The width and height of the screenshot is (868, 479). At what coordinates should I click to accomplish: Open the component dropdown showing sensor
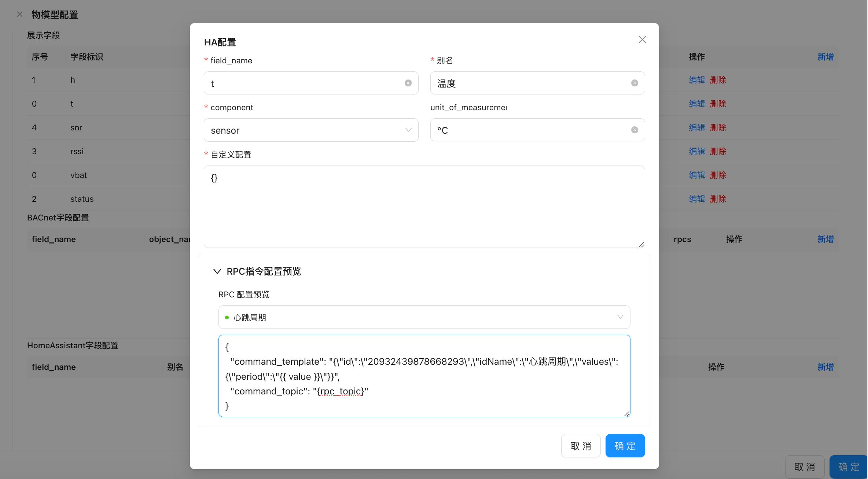click(x=311, y=130)
